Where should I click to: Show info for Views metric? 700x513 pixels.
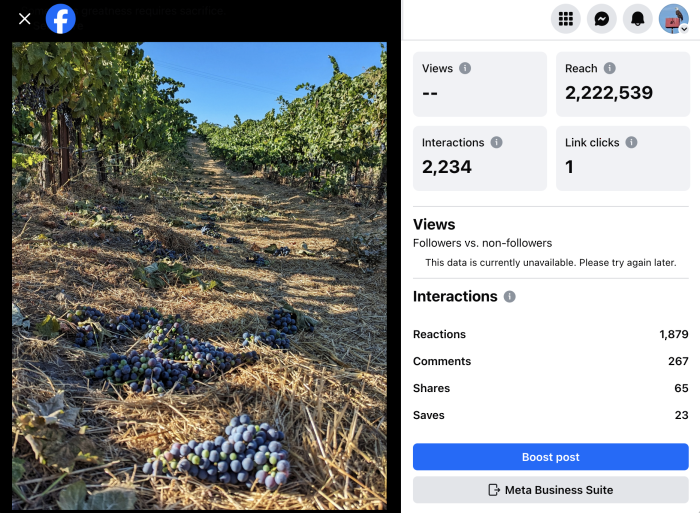[x=465, y=69]
